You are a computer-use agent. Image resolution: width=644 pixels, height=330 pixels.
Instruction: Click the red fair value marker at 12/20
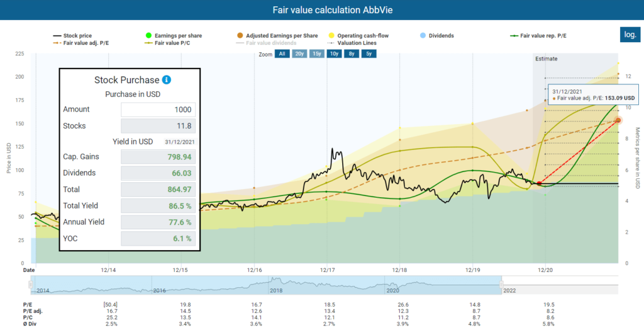tap(539, 183)
